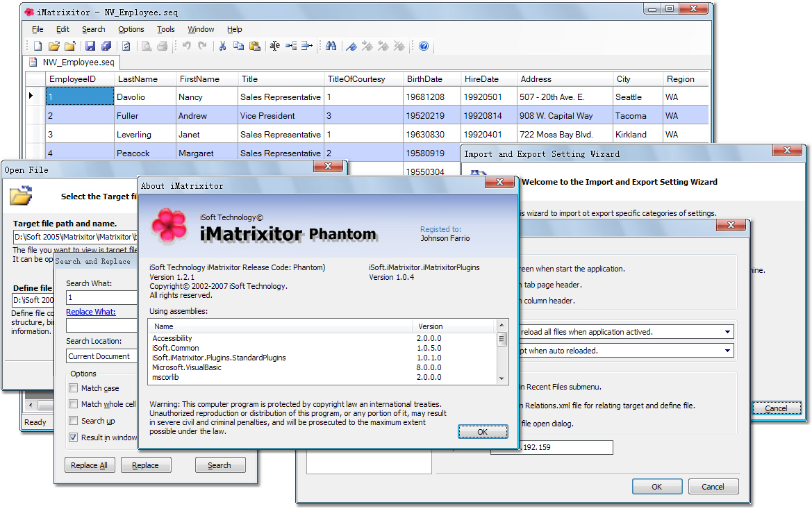The width and height of the screenshot is (812, 509).
Task: Toggle a bookmark with the blue flag icon
Action: pos(351,46)
